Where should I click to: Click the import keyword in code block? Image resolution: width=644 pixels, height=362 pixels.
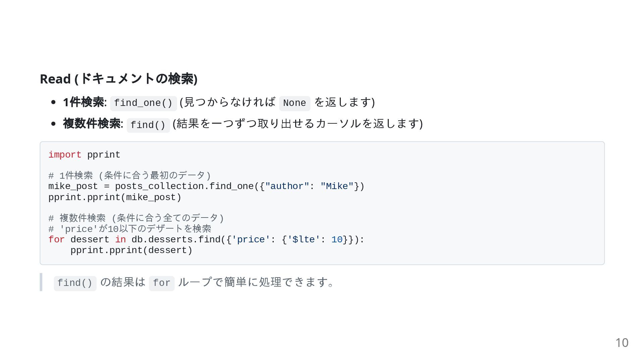pos(65,155)
